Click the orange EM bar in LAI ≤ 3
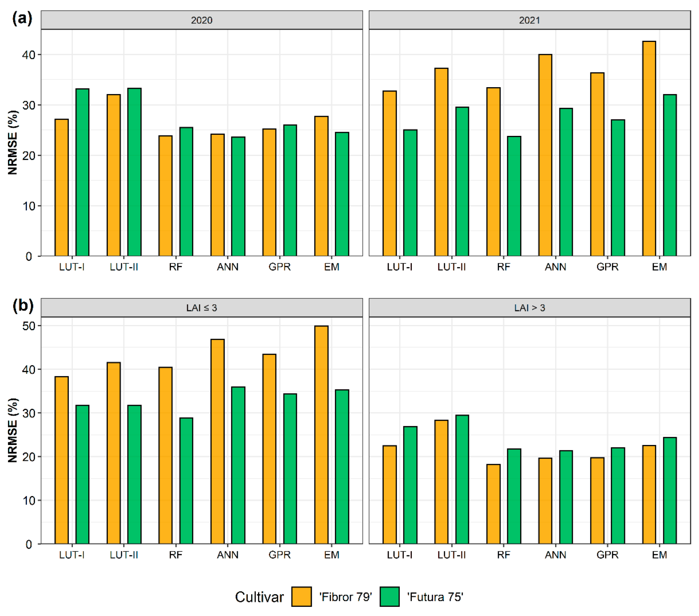 tap(321, 434)
